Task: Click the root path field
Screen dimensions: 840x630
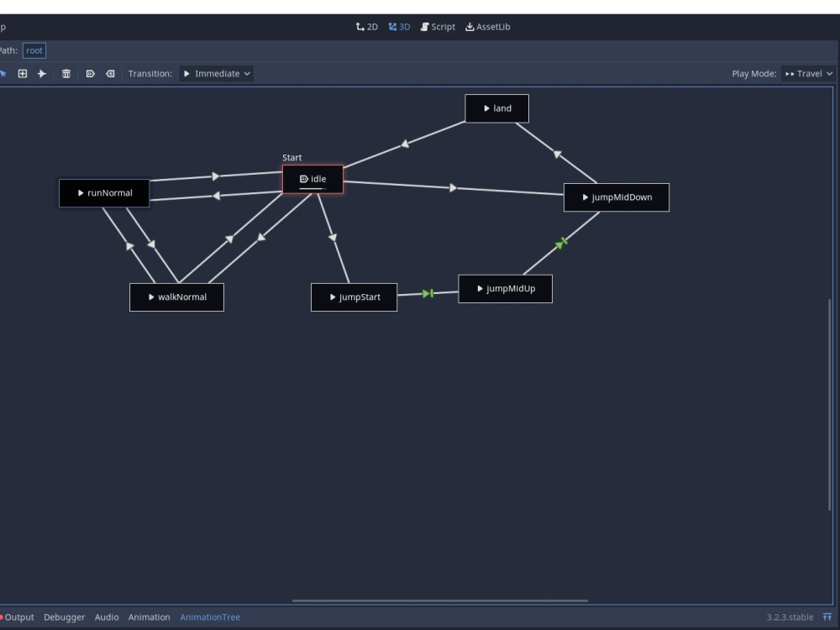Action: (x=34, y=50)
